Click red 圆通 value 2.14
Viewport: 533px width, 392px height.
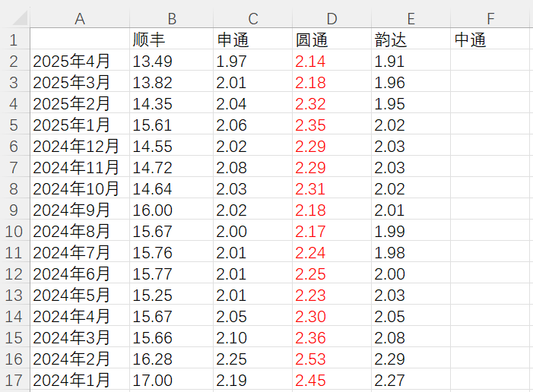click(x=332, y=61)
